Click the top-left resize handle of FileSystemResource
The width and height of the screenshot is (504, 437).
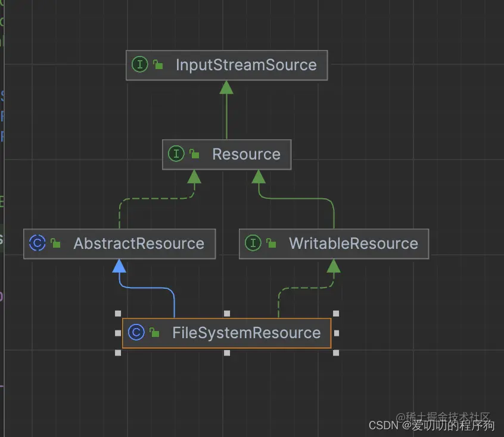(x=118, y=313)
